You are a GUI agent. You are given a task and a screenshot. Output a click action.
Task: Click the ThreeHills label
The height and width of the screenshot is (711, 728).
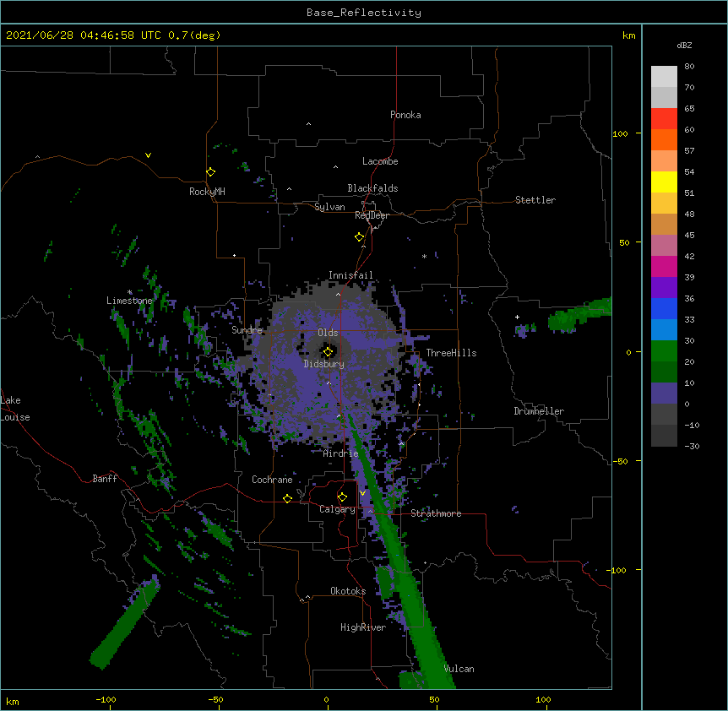(x=451, y=353)
